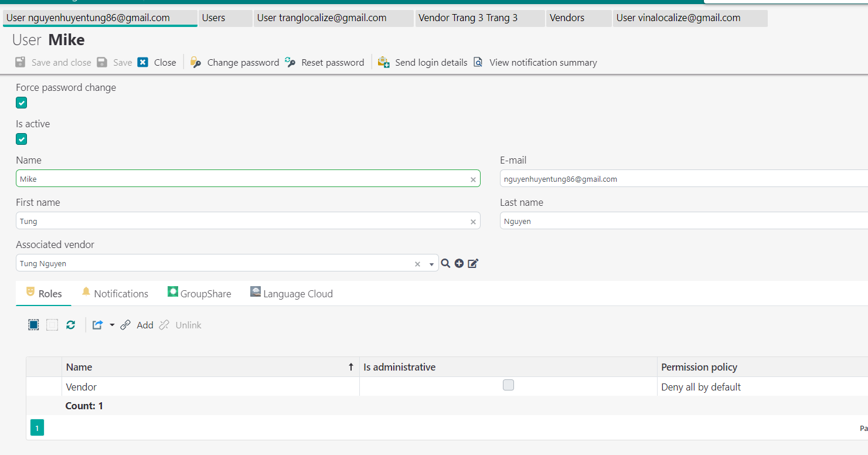Open the Associated vendor dropdown arrow

431,264
